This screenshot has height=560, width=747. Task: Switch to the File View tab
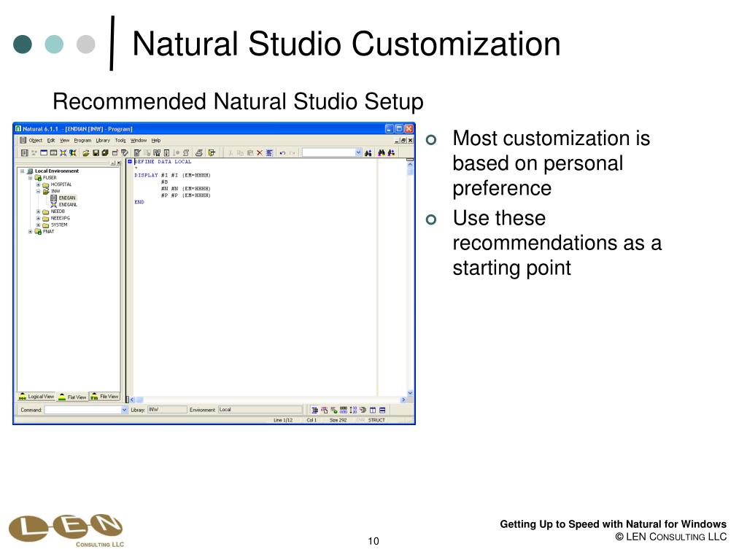click(104, 396)
